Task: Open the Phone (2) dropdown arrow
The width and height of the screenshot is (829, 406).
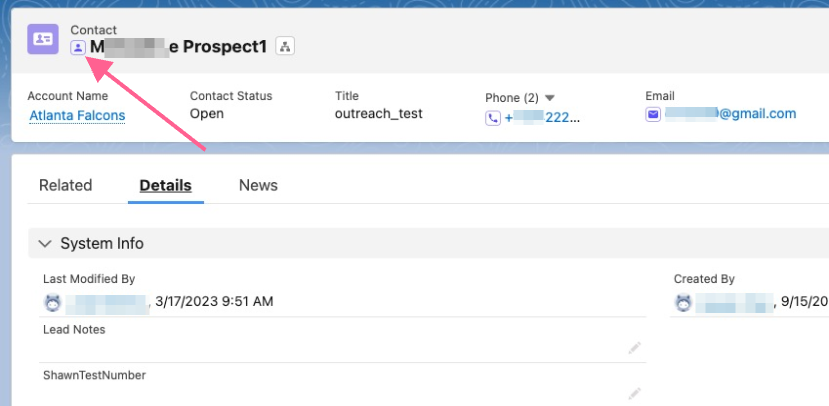Action: pos(549,98)
